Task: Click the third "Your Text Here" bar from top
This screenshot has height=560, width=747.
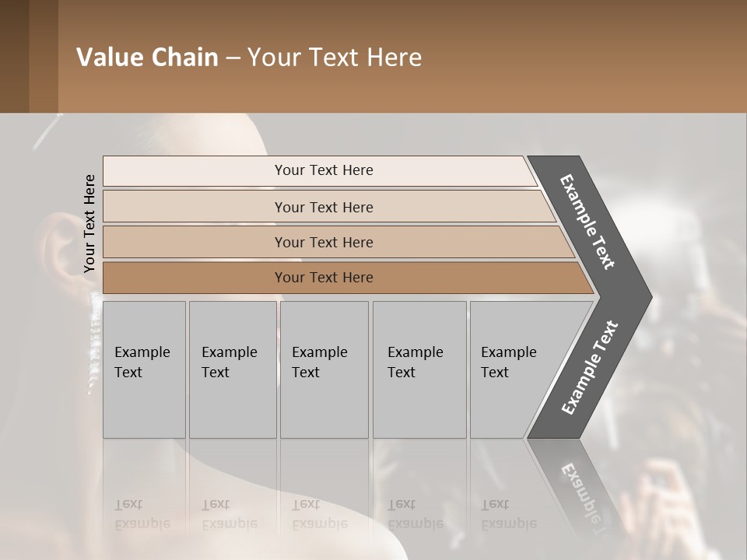Action: 323,242
